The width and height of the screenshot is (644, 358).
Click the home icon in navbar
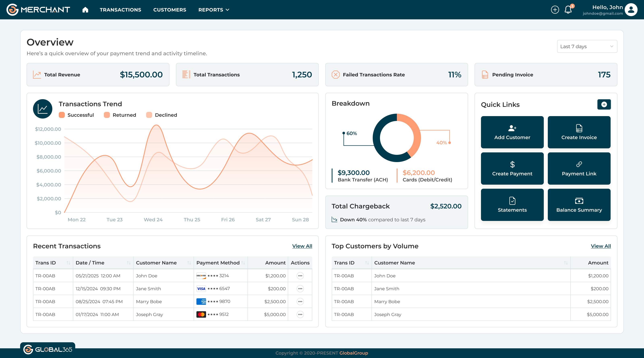point(85,10)
